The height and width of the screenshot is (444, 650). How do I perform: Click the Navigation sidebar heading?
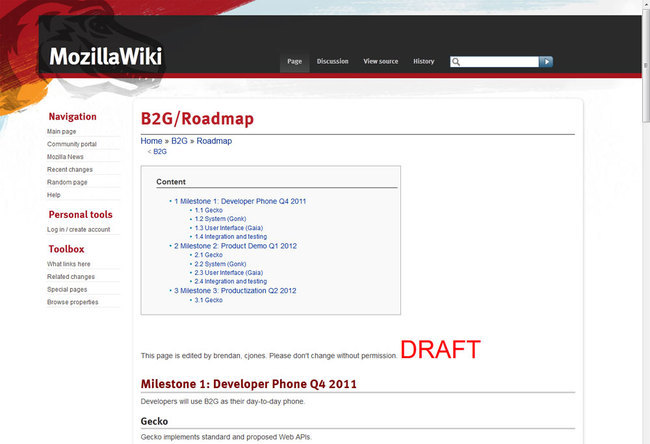click(x=72, y=116)
